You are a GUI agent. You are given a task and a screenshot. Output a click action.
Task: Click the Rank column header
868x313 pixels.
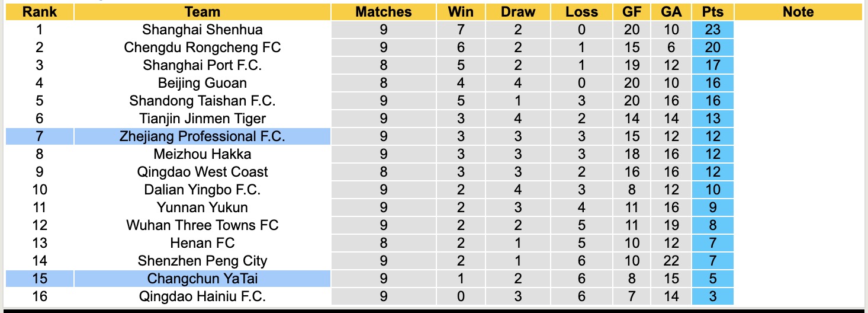click(x=40, y=12)
